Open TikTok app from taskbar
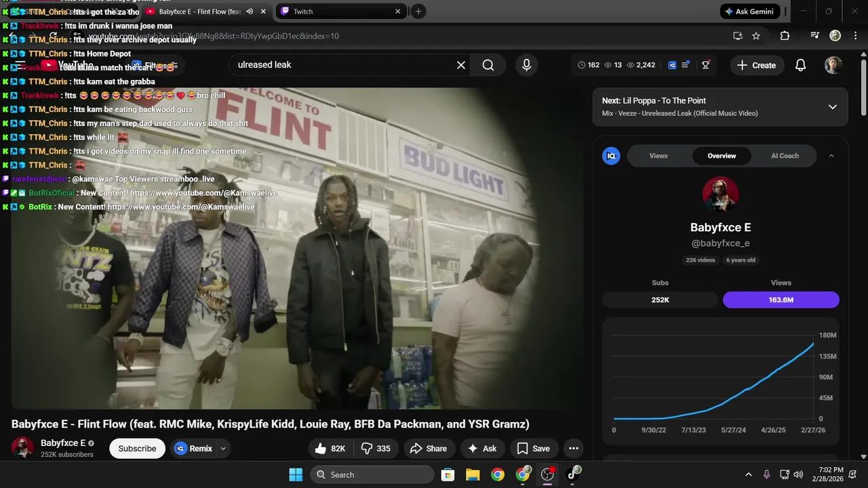 574,474
